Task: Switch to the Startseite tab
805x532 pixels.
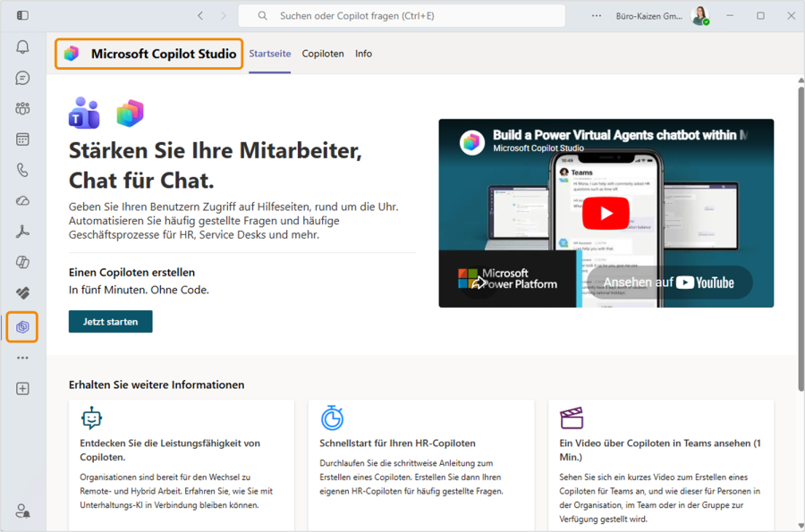Action: [x=270, y=54]
